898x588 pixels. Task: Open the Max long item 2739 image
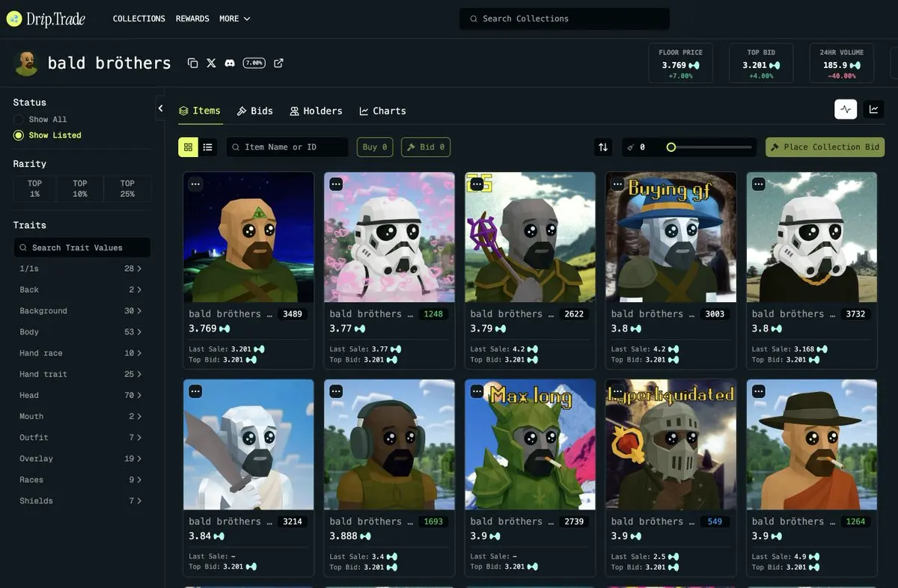[531, 444]
